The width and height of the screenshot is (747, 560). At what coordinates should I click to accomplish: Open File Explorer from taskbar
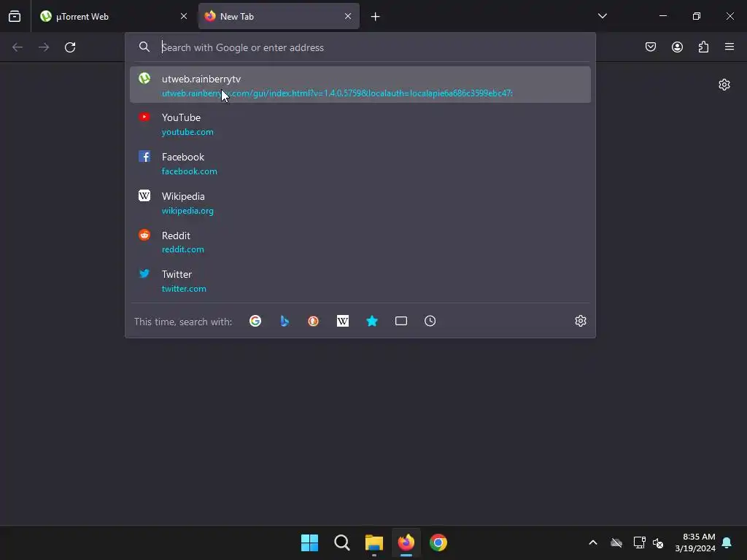pos(374,542)
